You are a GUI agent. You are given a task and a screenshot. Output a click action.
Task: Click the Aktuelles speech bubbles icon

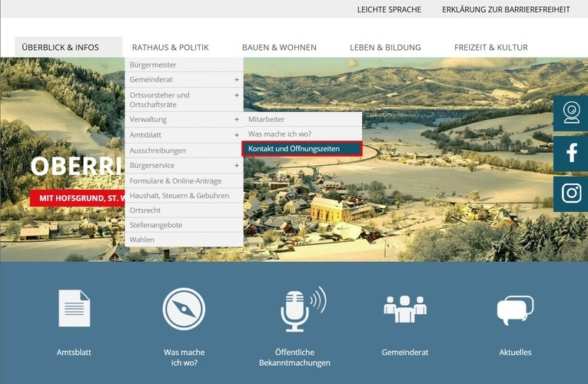tap(515, 310)
